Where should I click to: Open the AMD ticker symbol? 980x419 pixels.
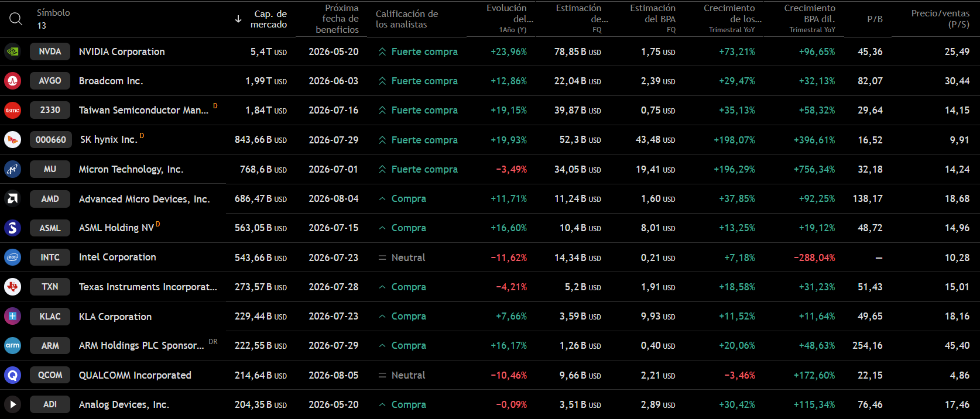(x=50, y=199)
